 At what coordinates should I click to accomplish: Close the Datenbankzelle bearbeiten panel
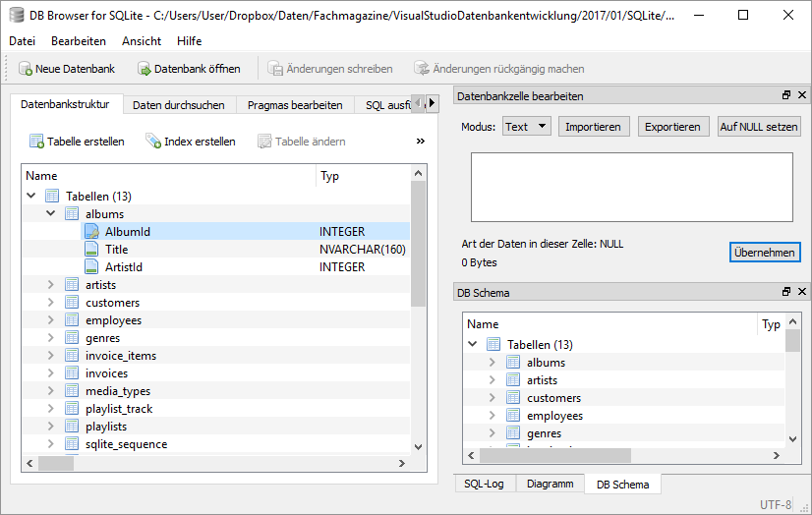[802, 94]
